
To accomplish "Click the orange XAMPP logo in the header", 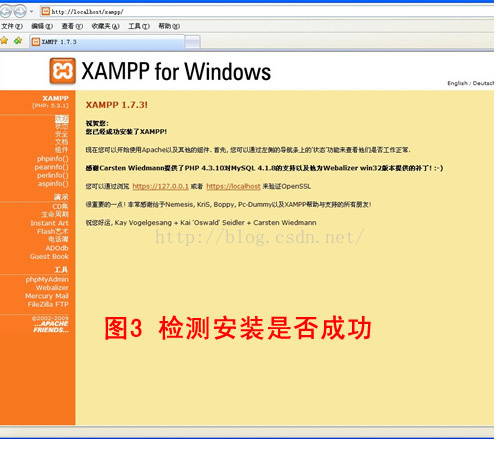I will pyautogui.click(x=63, y=71).
